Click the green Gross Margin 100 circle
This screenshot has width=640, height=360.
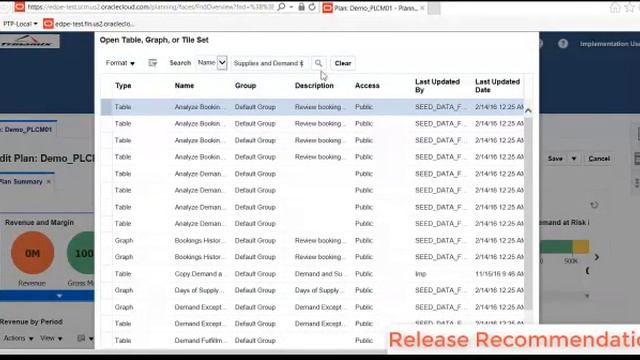tap(81, 253)
